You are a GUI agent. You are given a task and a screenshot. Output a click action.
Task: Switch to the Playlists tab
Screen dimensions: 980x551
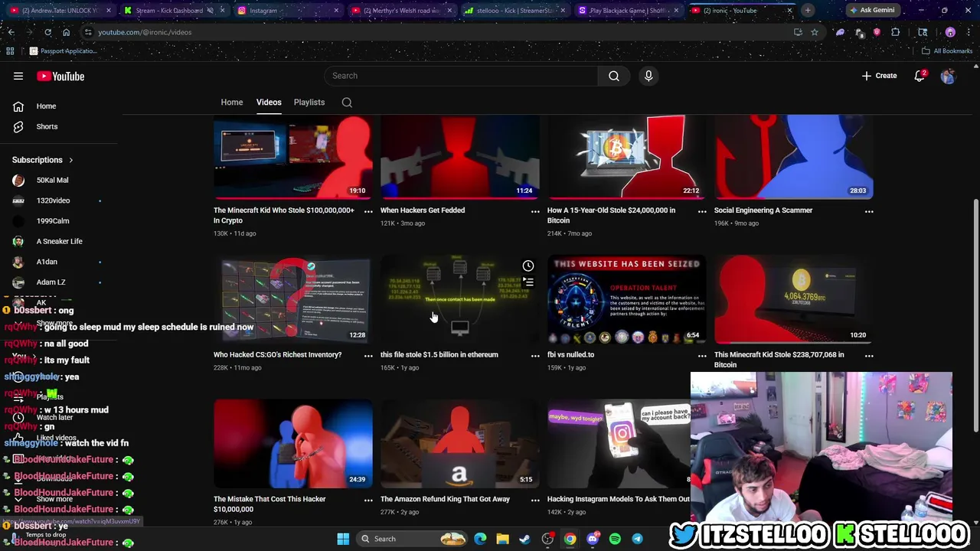point(309,103)
